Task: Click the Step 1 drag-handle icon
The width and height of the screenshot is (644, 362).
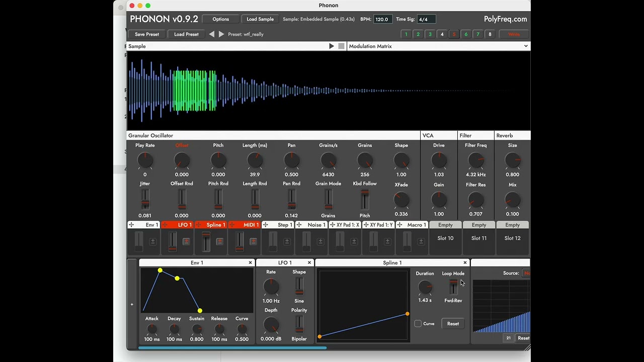Action: pos(266,225)
